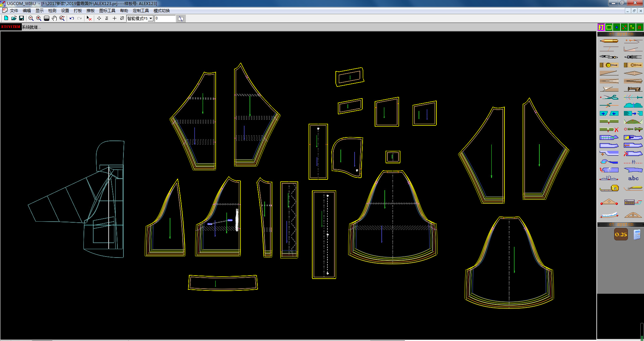Choose the compass tool in palette

pyautogui.click(x=609, y=57)
